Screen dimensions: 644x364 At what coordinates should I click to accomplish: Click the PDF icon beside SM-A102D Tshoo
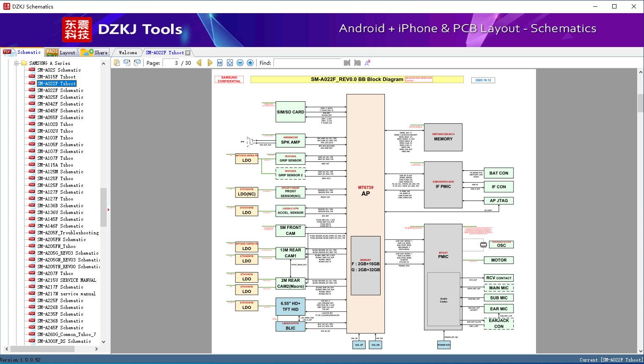[32, 124]
